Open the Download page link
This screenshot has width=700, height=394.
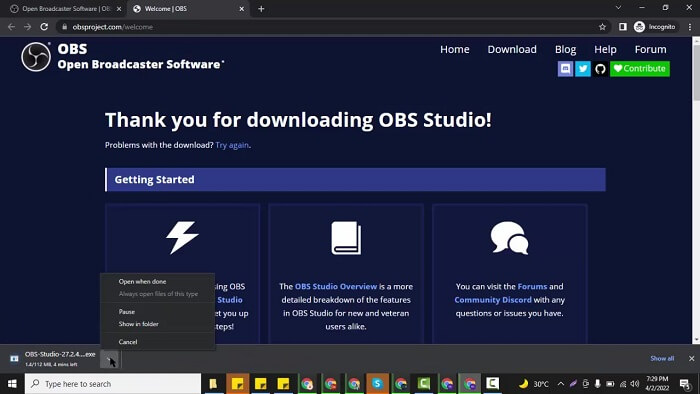point(512,50)
